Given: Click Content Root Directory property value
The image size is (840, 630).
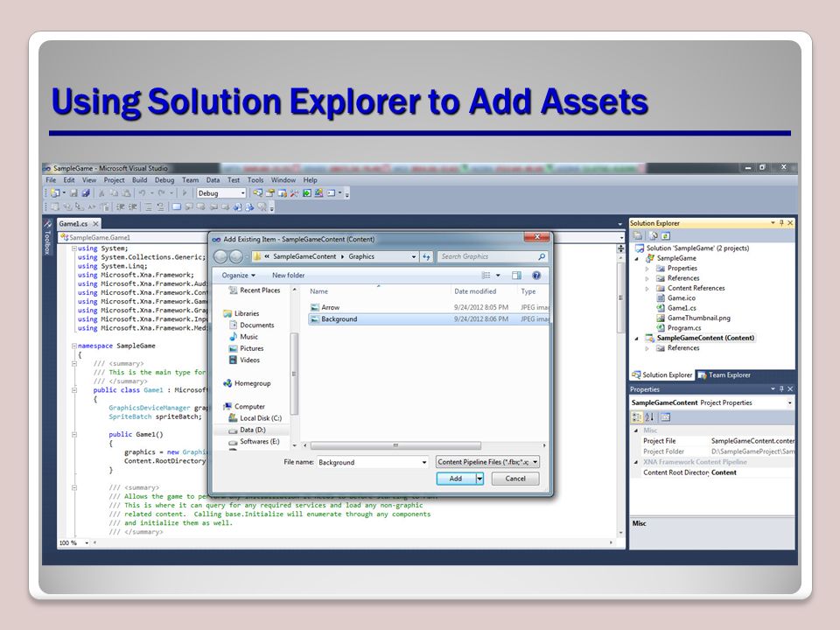Looking at the screenshot, I should 752,472.
